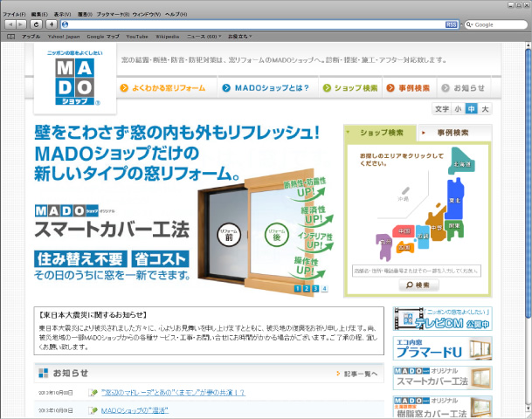Open the ウィンドウ menu
Image resolution: width=532 pixels, height=419 pixels.
tap(147, 14)
